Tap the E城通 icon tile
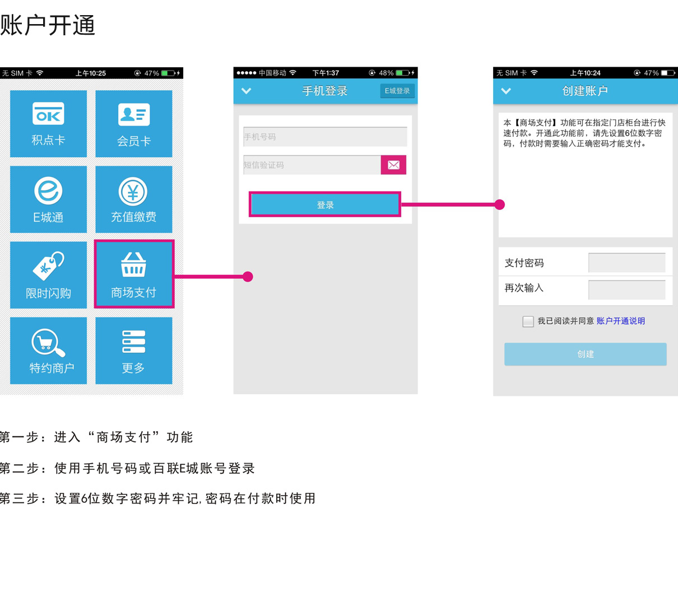 click(x=48, y=199)
